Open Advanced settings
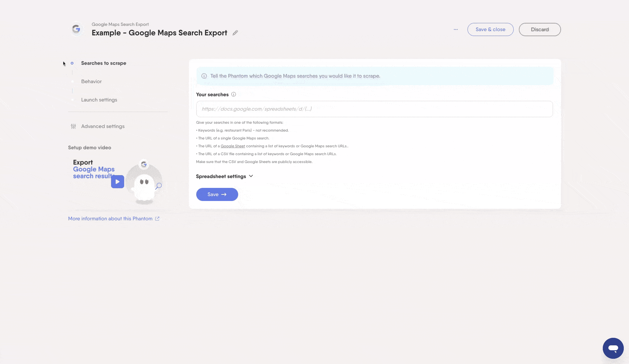This screenshot has height=364, width=629. [x=103, y=126]
